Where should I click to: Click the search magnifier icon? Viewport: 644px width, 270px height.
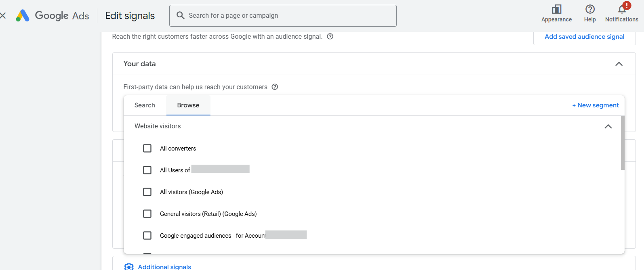pos(181,15)
